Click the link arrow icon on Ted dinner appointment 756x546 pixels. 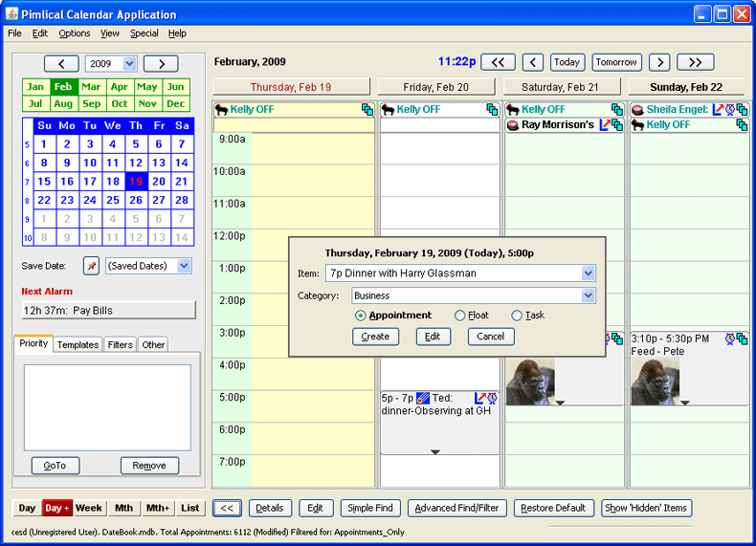[x=480, y=398]
